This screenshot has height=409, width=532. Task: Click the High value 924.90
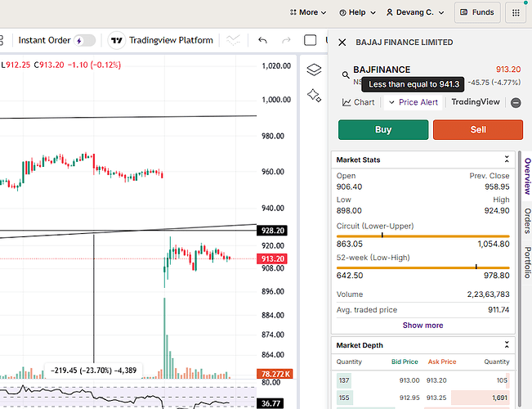[497, 210]
